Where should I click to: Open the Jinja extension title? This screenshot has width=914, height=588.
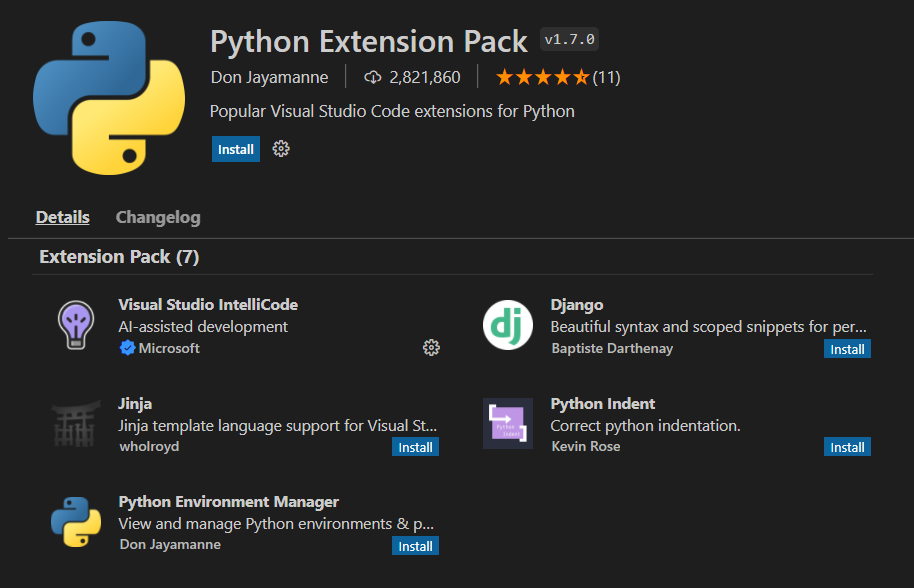(x=135, y=403)
